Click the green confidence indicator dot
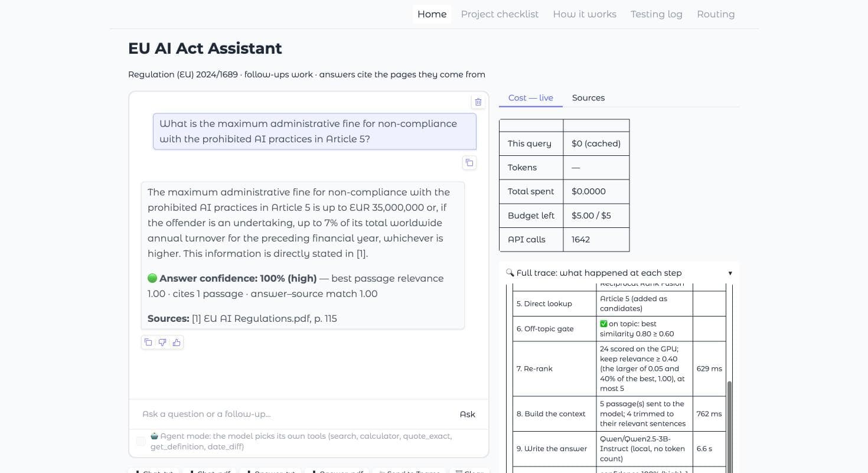Screen dimensions: 868x473 point(152,278)
